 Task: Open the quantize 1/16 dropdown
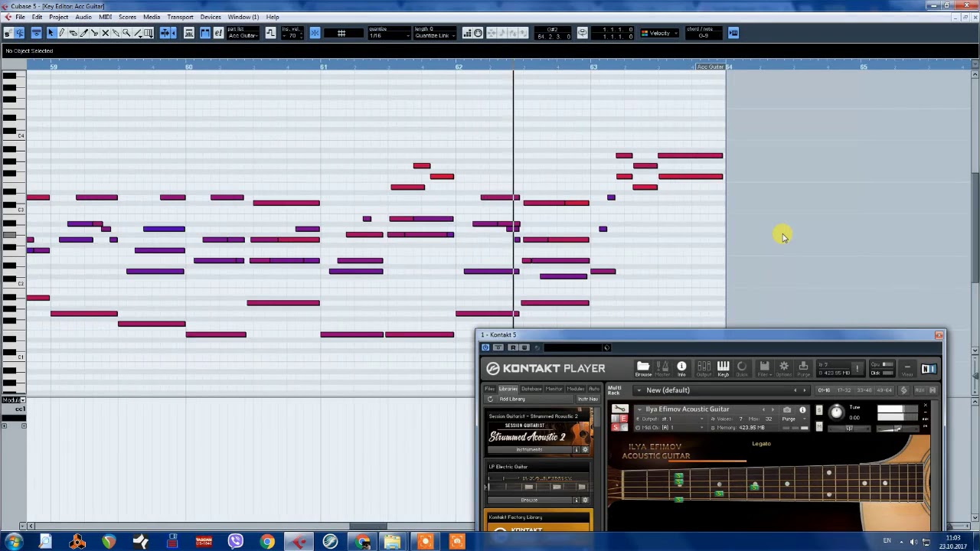click(x=389, y=35)
